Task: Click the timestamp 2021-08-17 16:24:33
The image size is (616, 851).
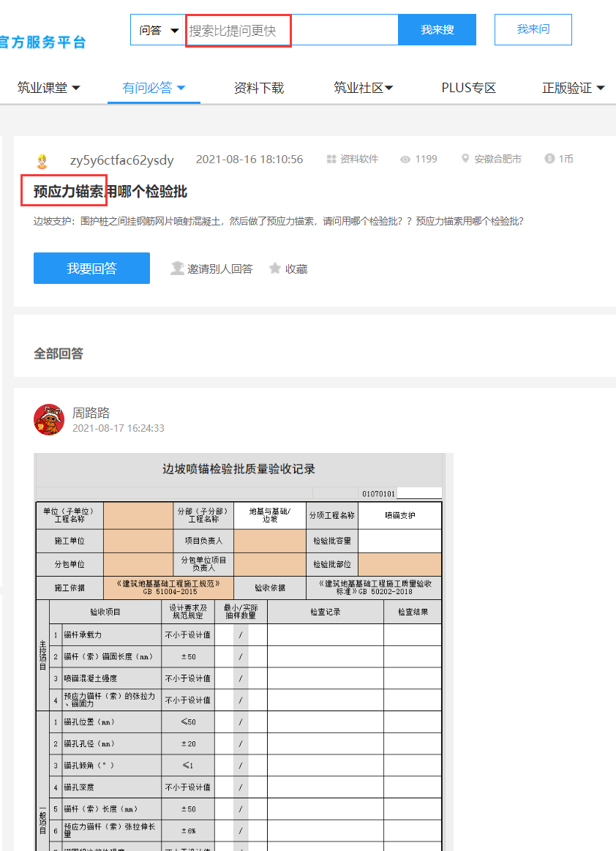Action: [119, 428]
